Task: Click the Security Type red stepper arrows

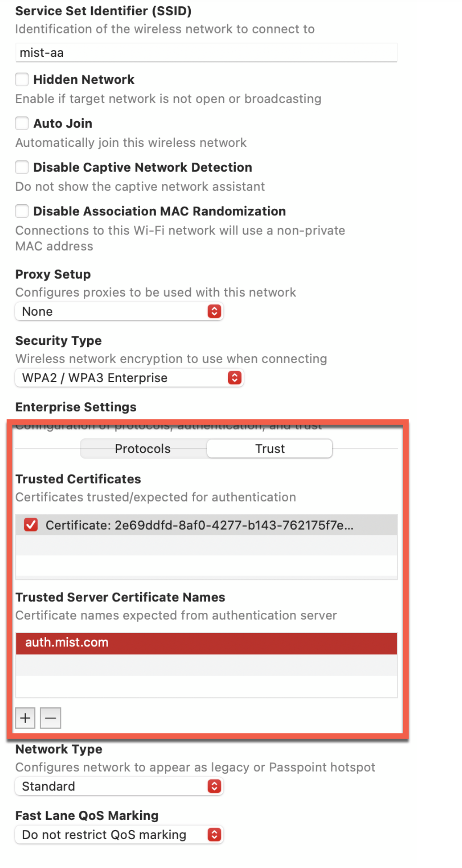Action: (x=235, y=378)
